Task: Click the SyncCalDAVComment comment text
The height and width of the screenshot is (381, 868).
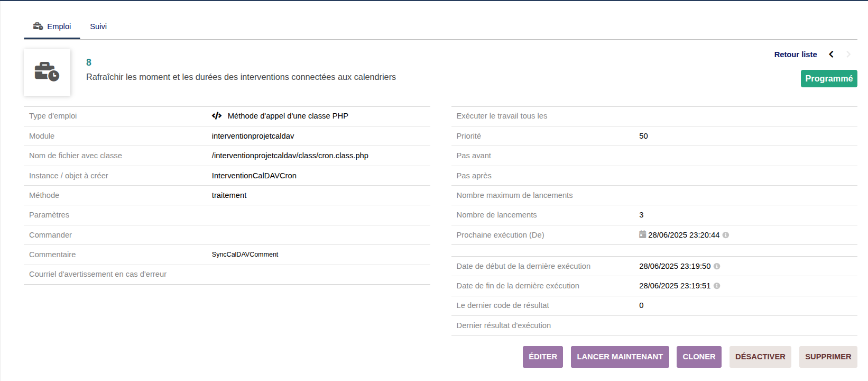Action: 245,255
